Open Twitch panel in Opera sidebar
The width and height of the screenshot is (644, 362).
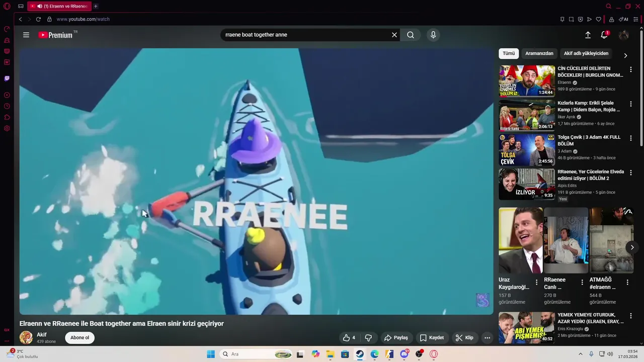pyautogui.click(x=7, y=78)
